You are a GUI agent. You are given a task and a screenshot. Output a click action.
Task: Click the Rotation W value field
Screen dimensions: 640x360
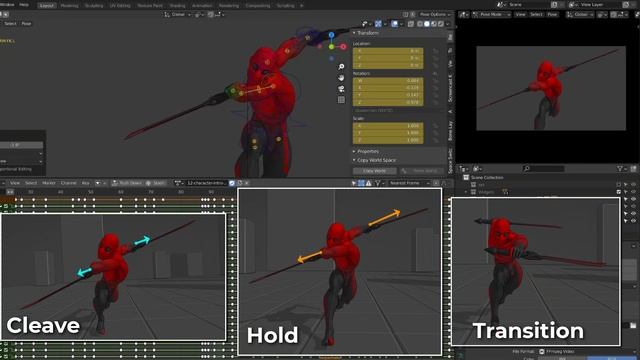pyautogui.click(x=388, y=81)
